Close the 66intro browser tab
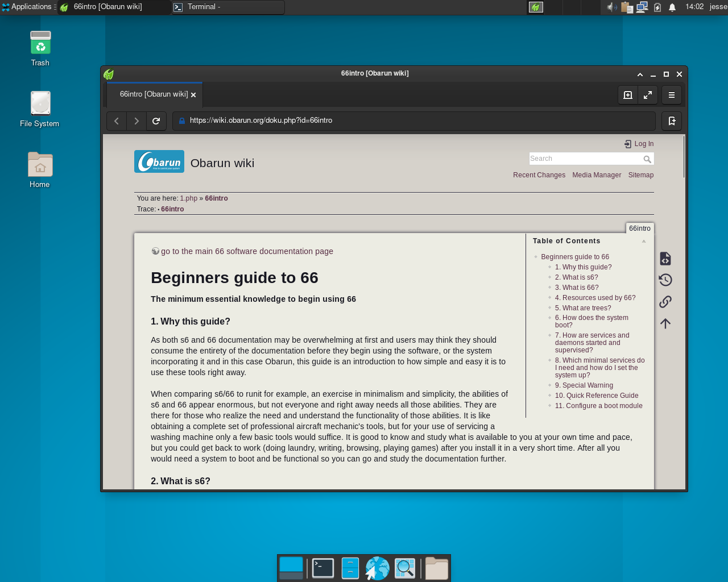Screen dimensions: 728x582 pyautogui.click(x=193, y=95)
